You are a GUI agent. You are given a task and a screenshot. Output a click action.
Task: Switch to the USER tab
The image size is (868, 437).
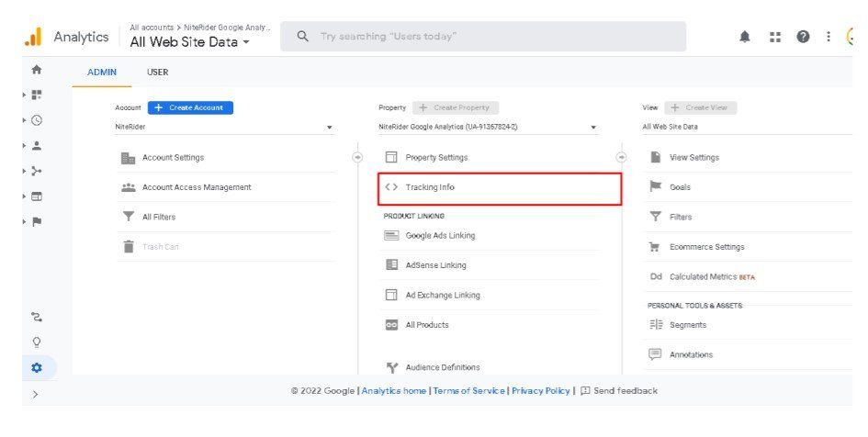pyautogui.click(x=158, y=72)
